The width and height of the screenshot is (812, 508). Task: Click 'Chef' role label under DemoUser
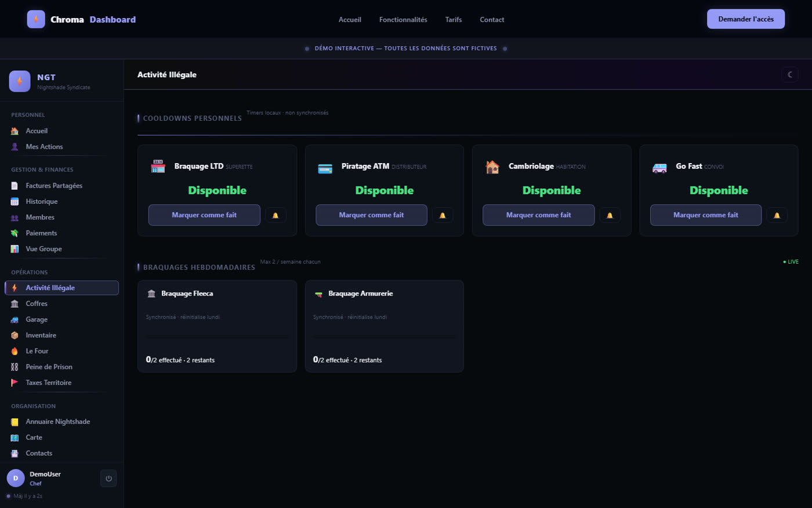[35, 484]
